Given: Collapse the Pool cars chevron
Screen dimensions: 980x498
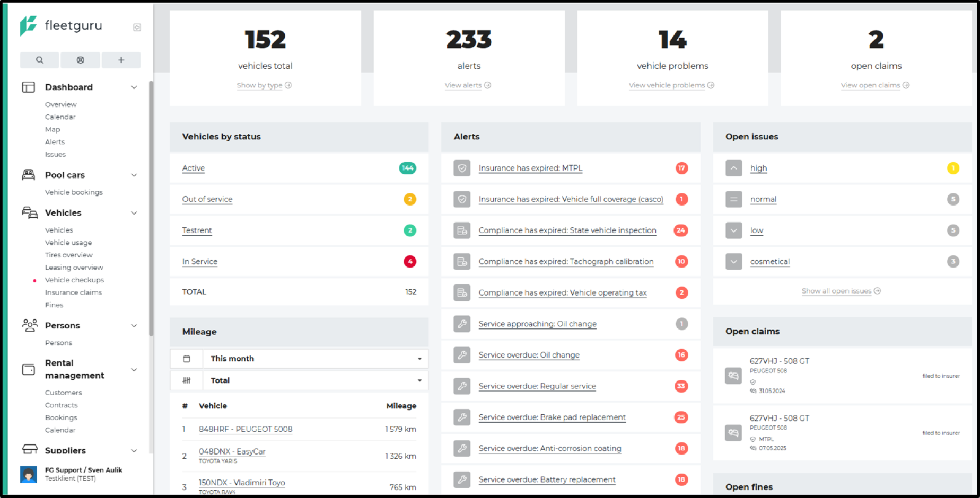Looking at the screenshot, I should [x=134, y=175].
